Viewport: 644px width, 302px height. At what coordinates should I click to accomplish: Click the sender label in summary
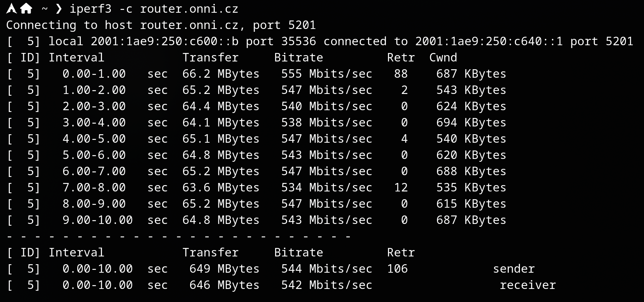[x=514, y=269]
